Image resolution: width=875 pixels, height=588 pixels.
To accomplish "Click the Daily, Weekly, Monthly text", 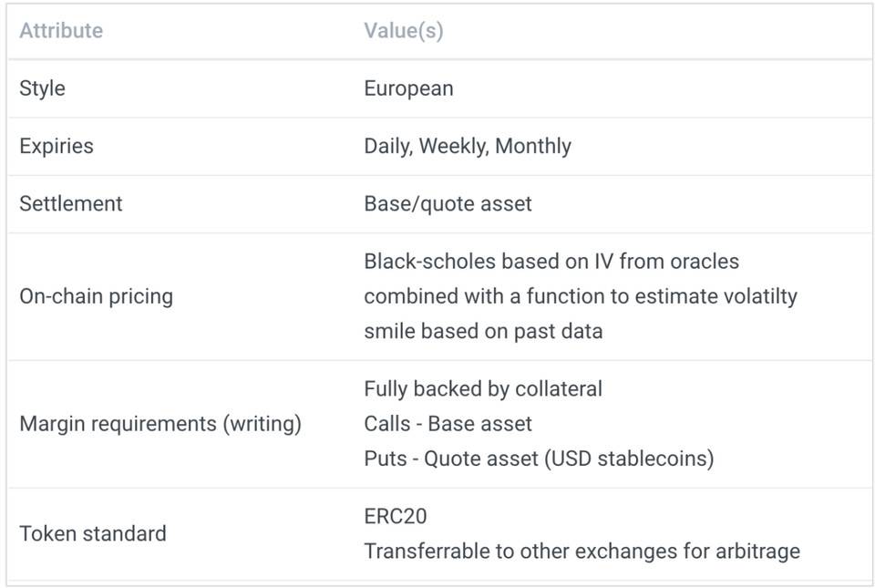I will [x=468, y=146].
